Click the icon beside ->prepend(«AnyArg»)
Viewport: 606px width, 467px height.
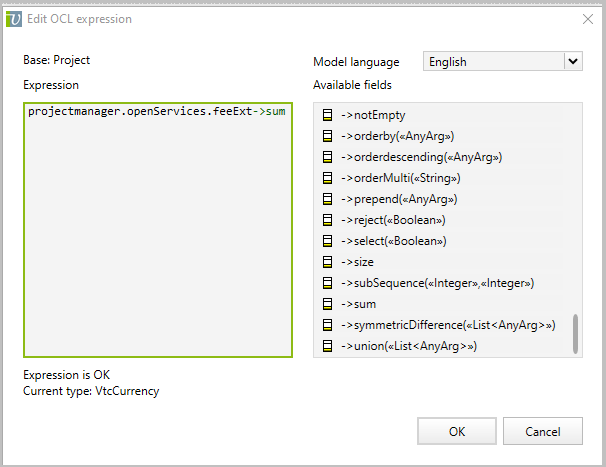(x=327, y=199)
